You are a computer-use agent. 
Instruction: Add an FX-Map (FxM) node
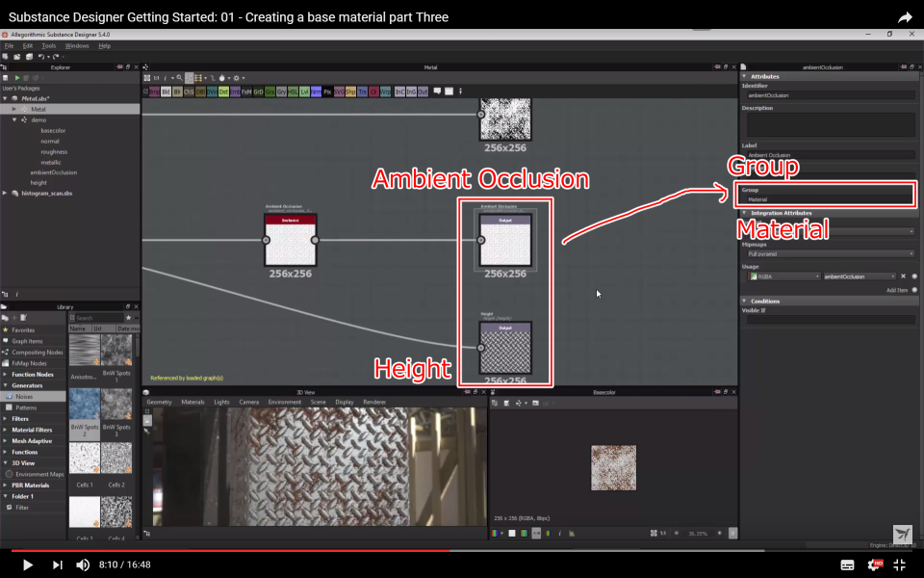246,92
